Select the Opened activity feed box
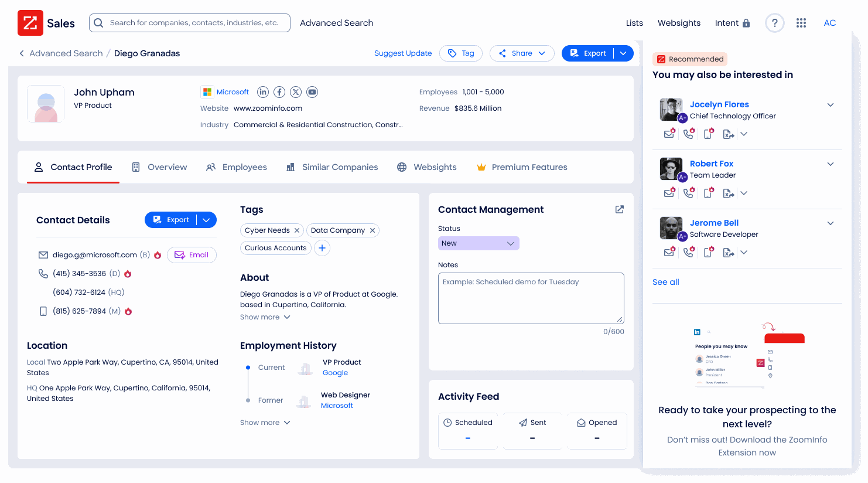Viewport: 868px width, 483px height. tap(597, 431)
